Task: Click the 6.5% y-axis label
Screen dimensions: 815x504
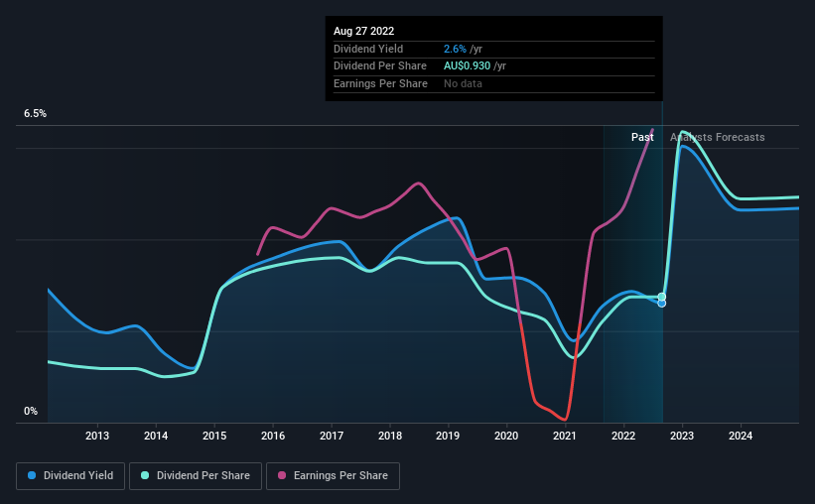Action: [35, 113]
